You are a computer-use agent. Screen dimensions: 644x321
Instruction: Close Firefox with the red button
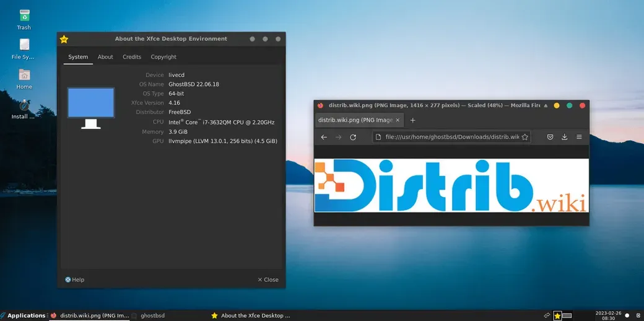[582, 105]
